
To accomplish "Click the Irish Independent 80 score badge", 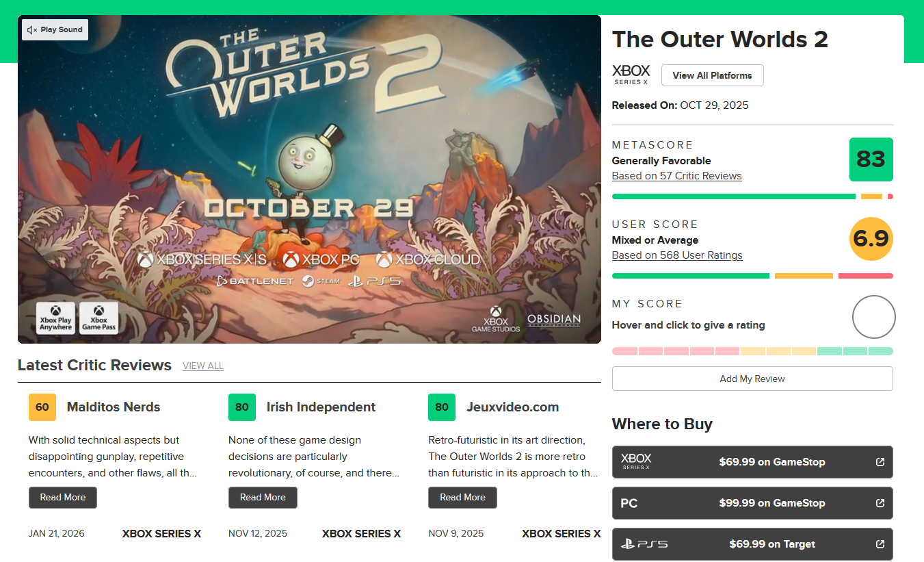I will coord(241,407).
